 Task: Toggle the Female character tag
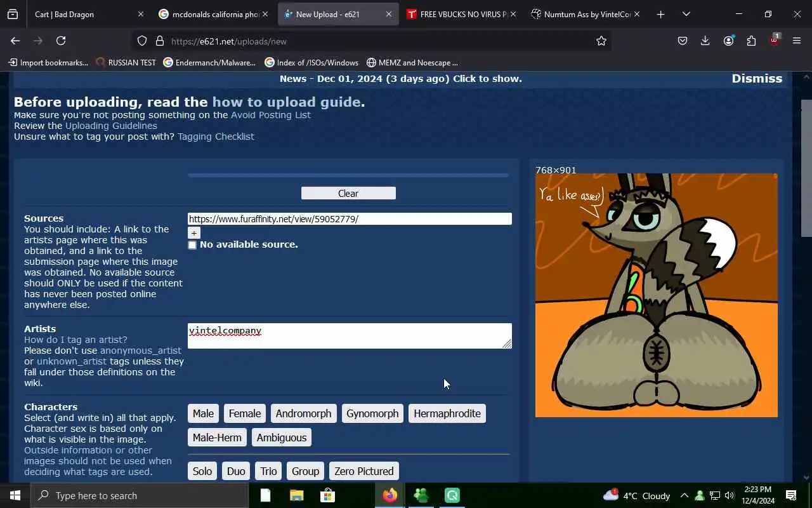[x=245, y=413]
